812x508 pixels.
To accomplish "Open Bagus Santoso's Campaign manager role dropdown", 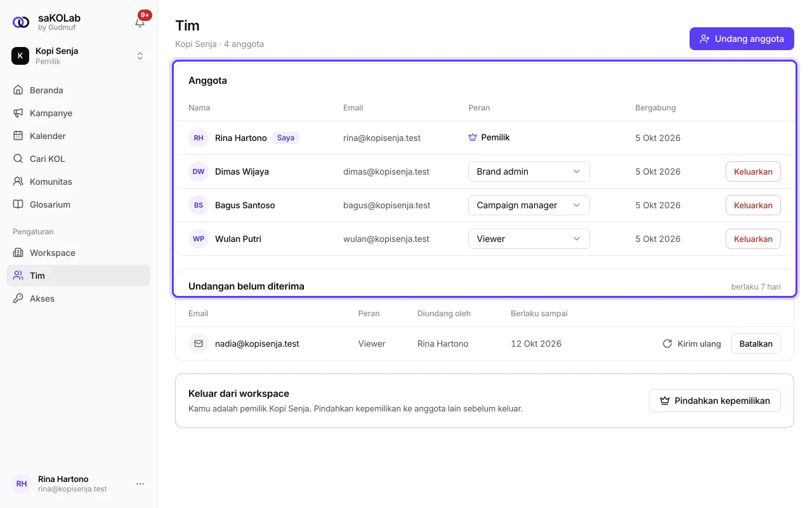I will coord(529,205).
